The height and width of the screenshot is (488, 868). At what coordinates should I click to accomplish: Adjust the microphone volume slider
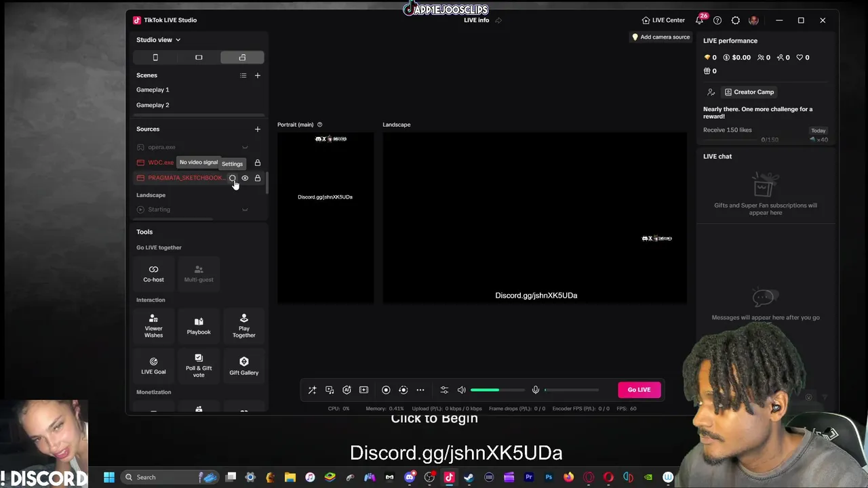[x=572, y=390]
